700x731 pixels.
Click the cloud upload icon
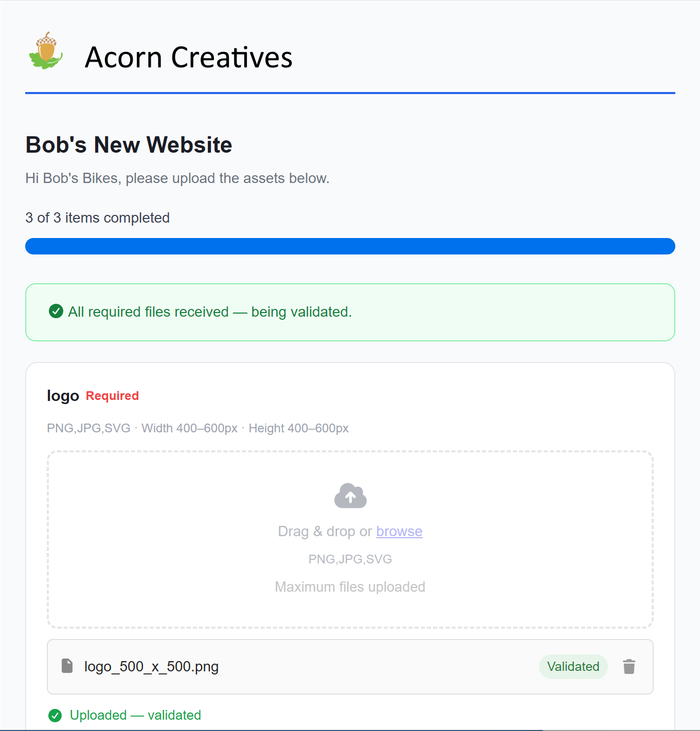coord(350,495)
